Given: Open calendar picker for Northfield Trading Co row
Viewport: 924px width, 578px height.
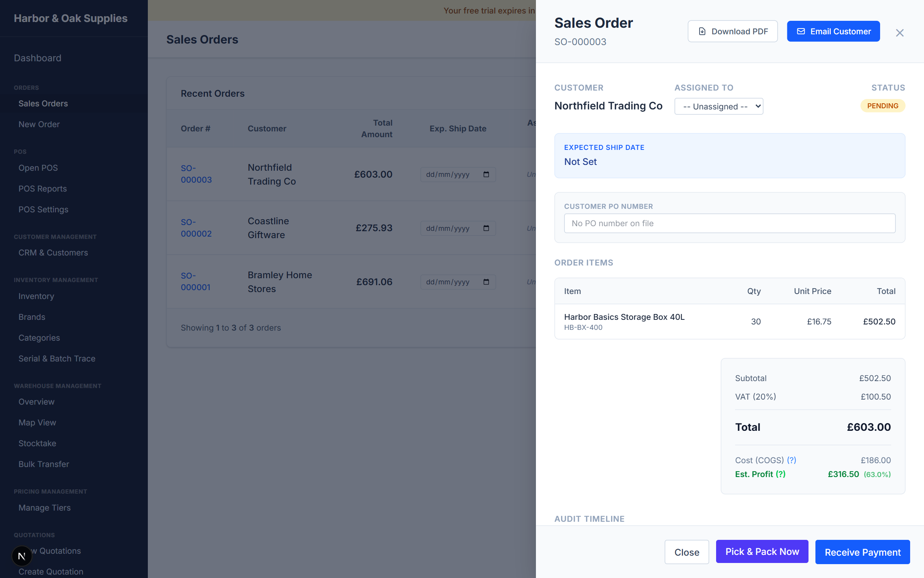Looking at the screenshot, I should [x=486, y=175].
